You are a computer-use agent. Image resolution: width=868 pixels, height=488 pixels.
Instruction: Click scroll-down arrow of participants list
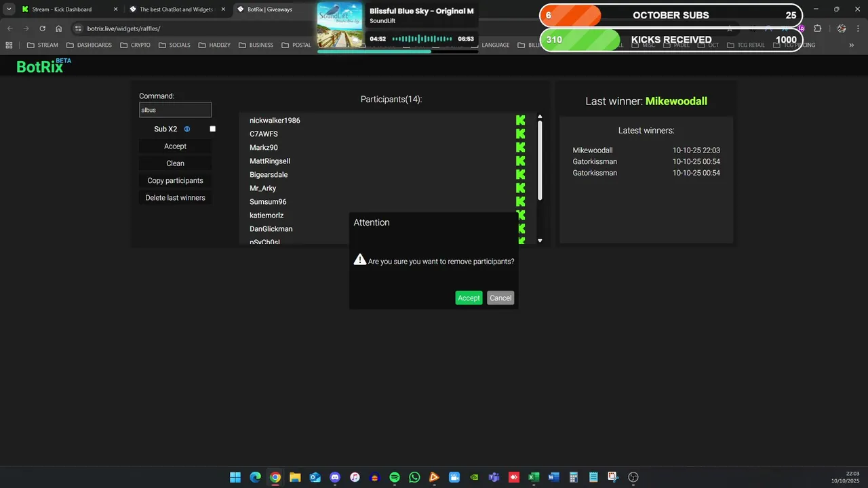point(540,241)
